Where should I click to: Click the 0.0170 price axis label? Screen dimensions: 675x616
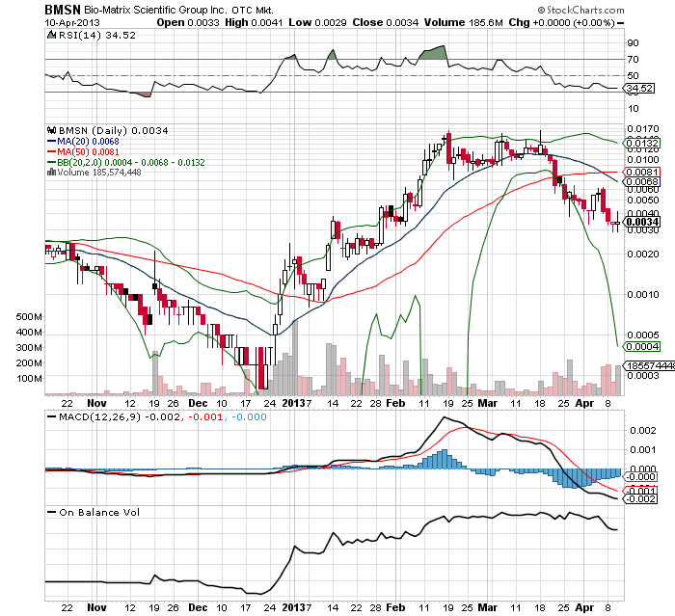[643, 129]
